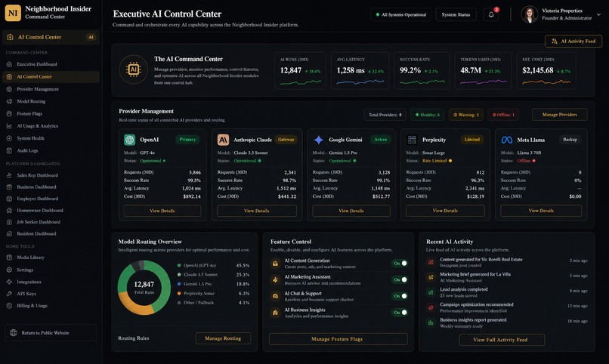This screenshot has height=364, width=609.
Task: Go to Employer Dashboard
Action: pyautogui.click(x=37, y=199)
